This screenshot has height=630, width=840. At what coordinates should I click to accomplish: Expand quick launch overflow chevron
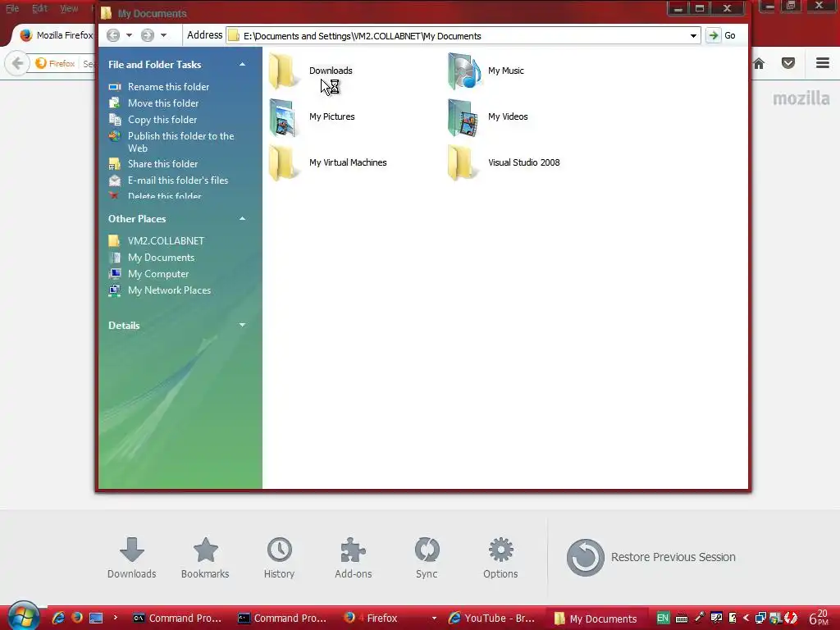click(x=115, y=618)
